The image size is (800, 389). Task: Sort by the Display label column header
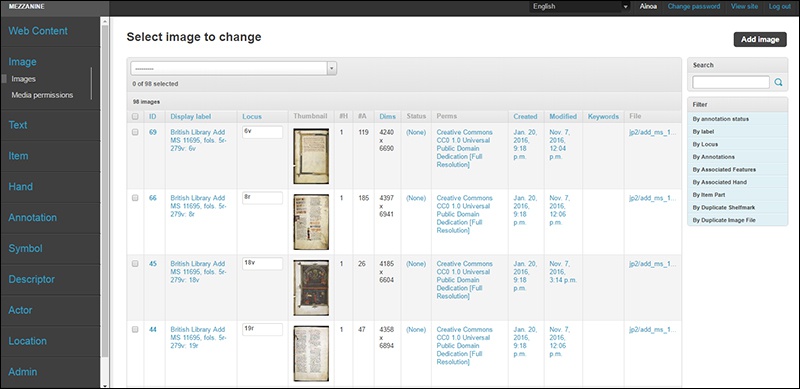(x=191, y=116)
